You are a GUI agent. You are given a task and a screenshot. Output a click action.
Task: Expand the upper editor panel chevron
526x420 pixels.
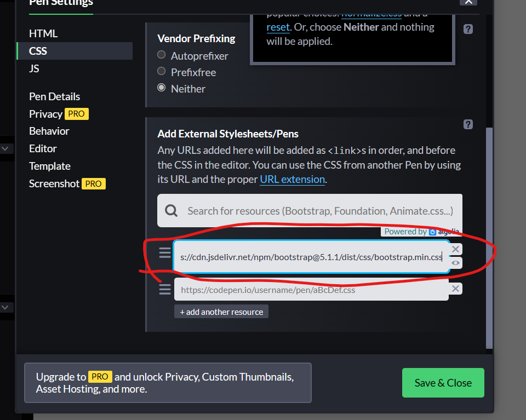pos(5,148)
